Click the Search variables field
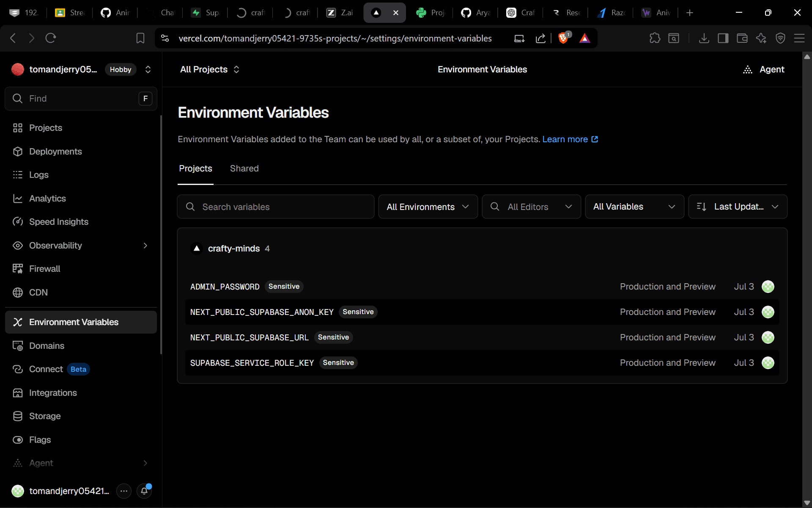This screenshot has width=812, height=508. click(x=276, y=207)
